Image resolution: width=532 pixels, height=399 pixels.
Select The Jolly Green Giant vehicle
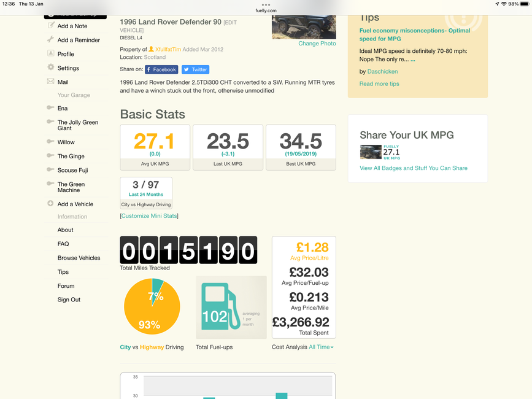[78, 125]
